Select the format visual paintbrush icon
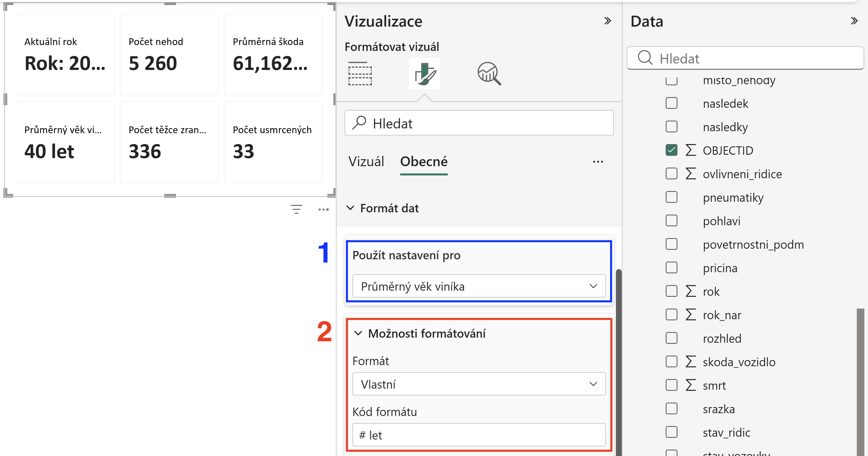 pyautogui.click(x=424, y=73)
